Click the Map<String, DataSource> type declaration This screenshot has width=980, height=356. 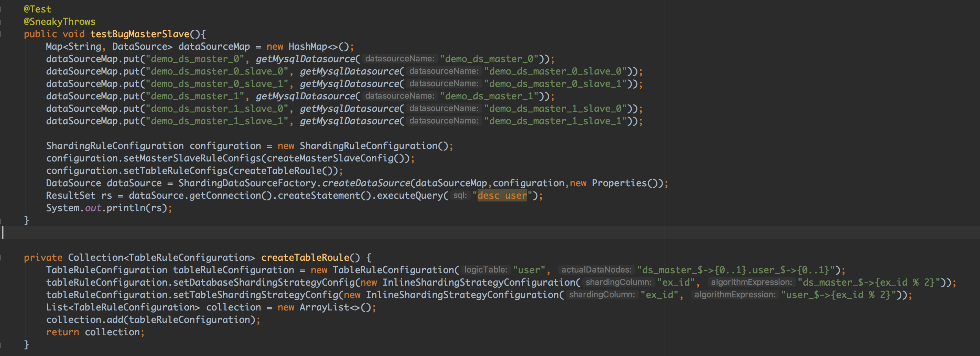pos(109,47)
